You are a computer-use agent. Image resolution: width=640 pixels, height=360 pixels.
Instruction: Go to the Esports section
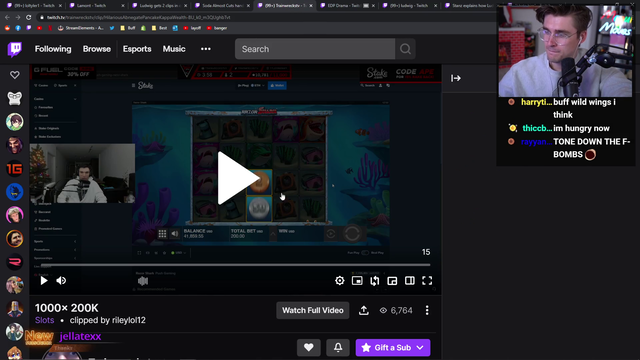tap(137, 49)
